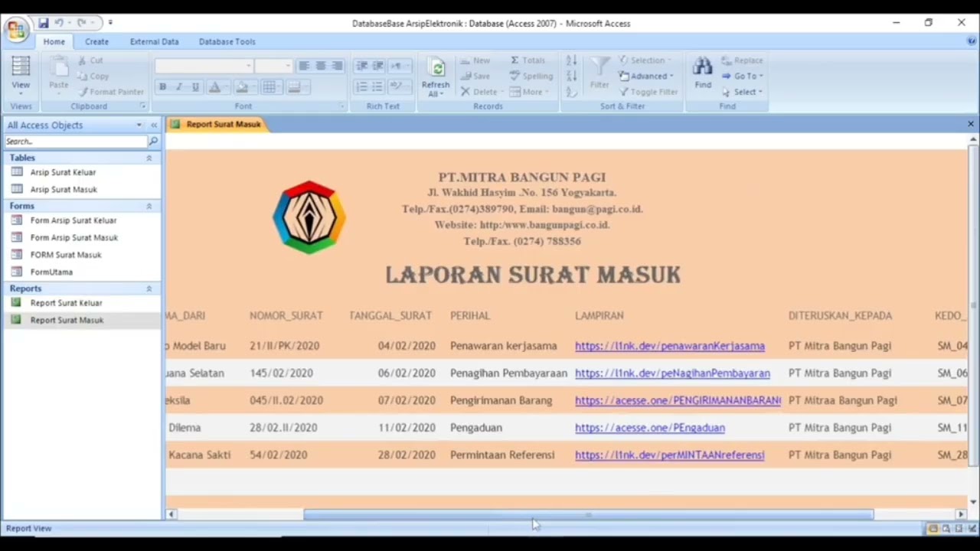Open the perMINTAANreferensi link

point(670,455)
